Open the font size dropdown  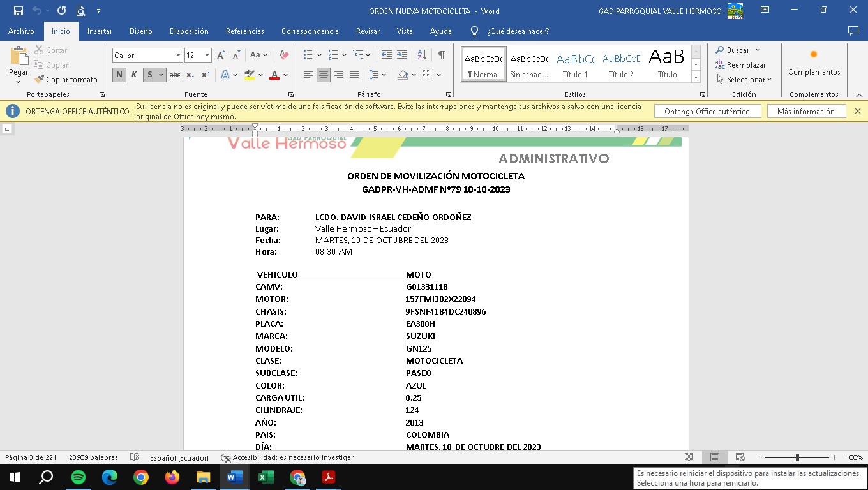coord(207,56)
